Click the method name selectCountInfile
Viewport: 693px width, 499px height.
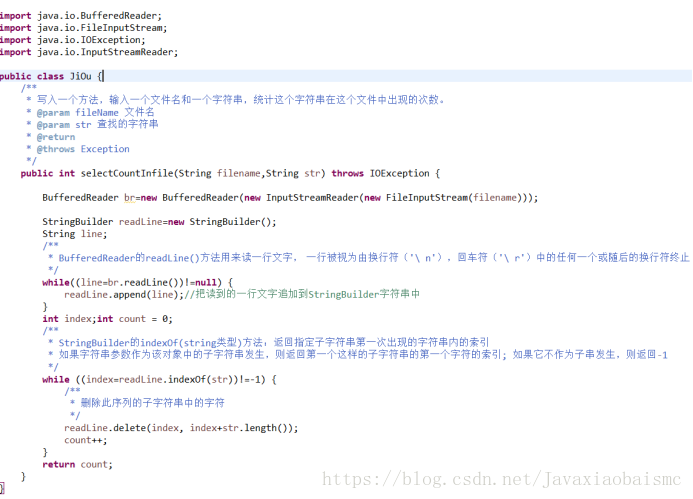[127, 173]
